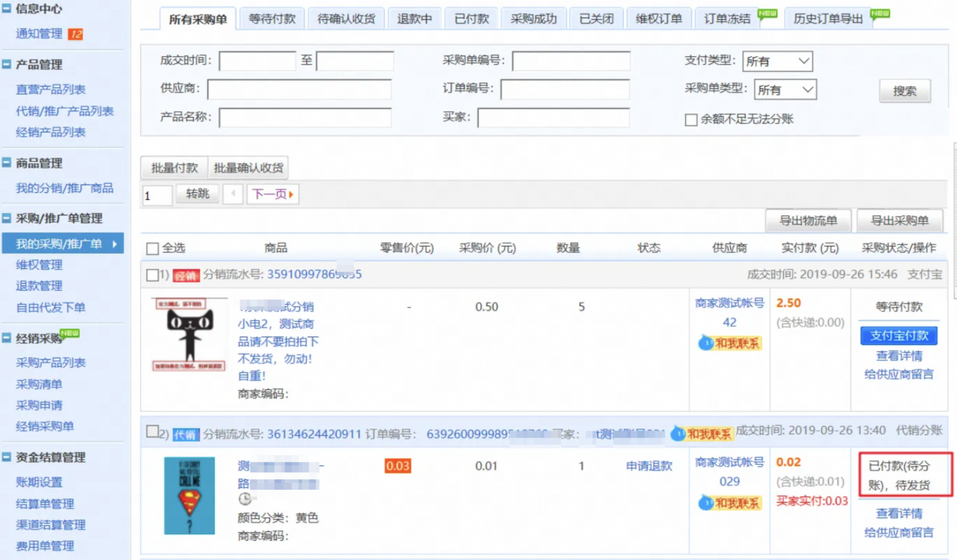This screenshot has width=957, height=560.
Task: Open 商家测试帐号42 supplier link
Action: (730, 312)
